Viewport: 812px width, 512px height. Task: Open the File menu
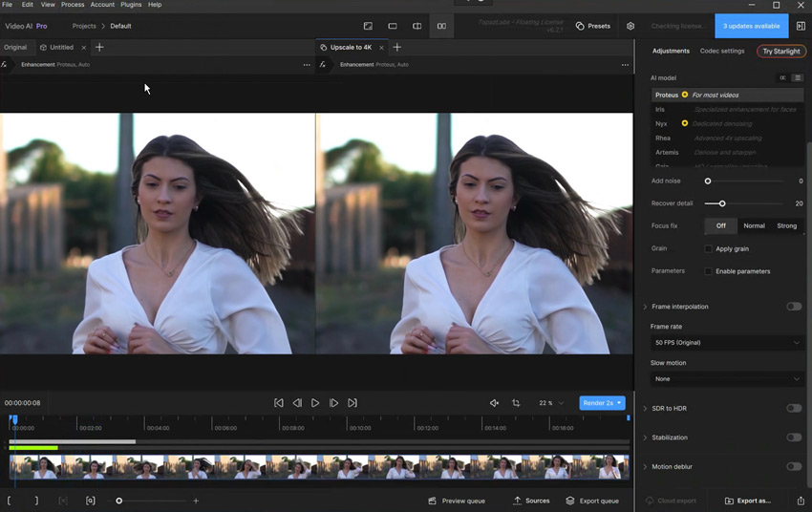[8, 4]
